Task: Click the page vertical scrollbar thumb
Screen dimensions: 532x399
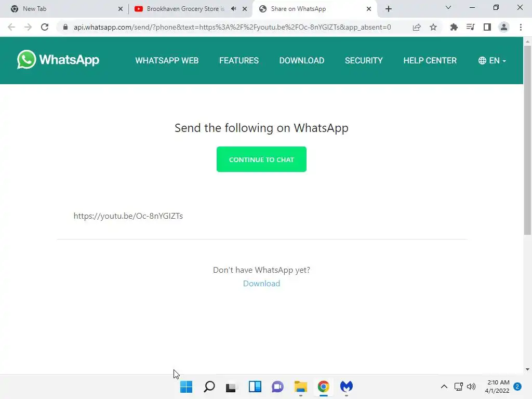Action: [x=527, y=140]
